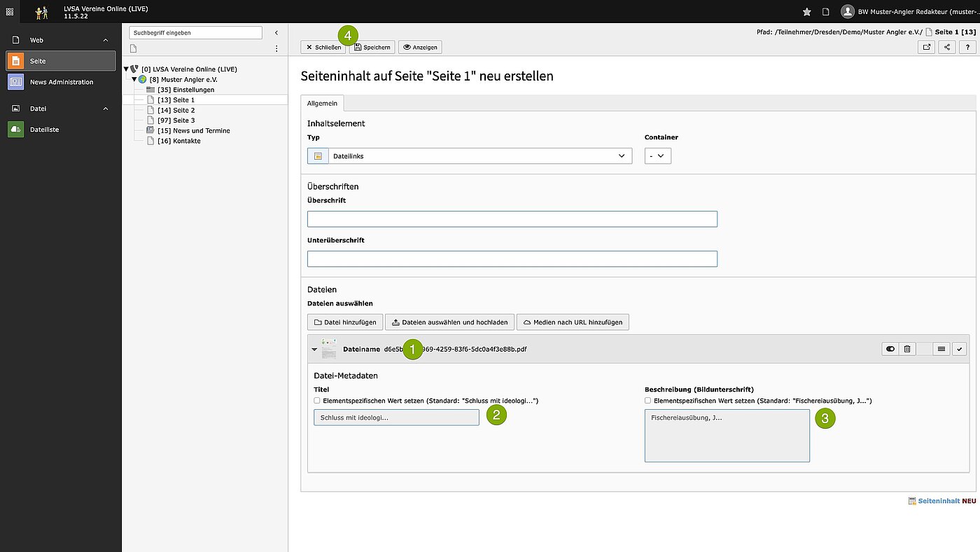Viewport: 980px width, 552px height.
Task: Click the globe icon of Muster Angler
Action: coord(143,80)
